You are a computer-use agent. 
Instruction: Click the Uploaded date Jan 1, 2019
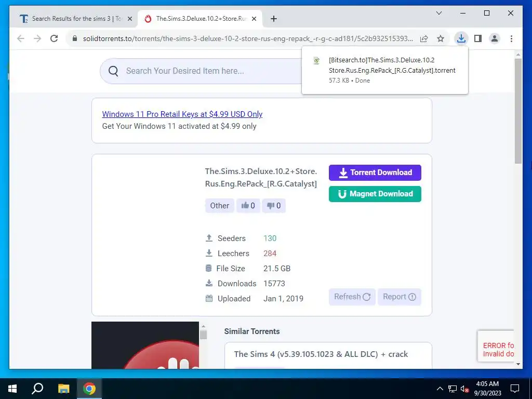coord(283,299)
